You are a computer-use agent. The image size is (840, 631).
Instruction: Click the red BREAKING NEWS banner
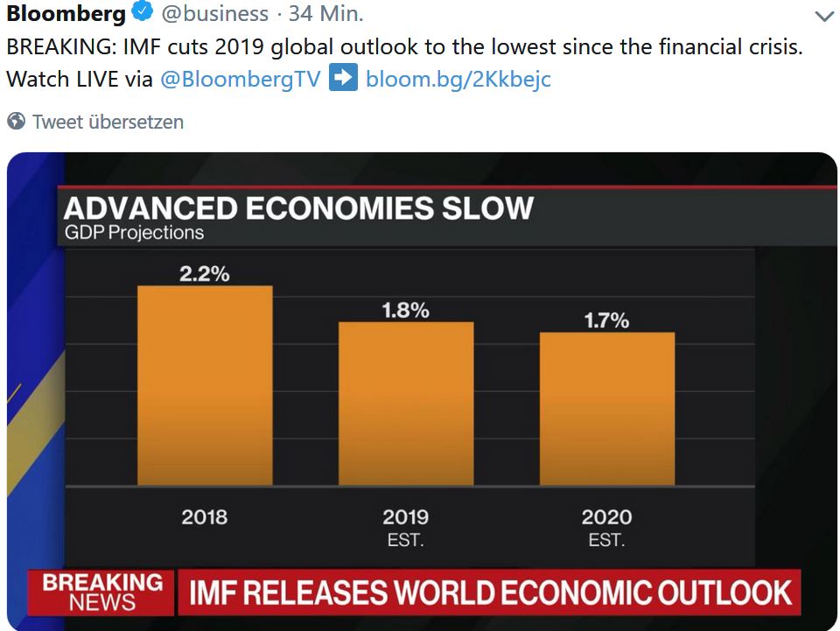click(99, 593)
